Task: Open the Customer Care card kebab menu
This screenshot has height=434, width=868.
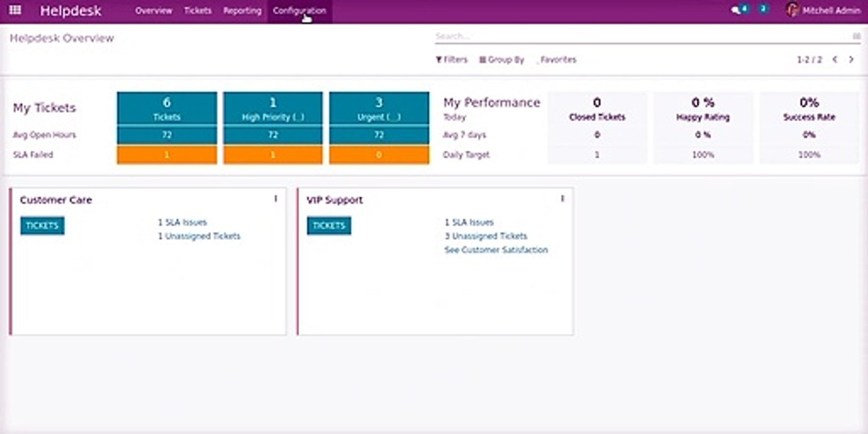Action: (x=275, y=199)
